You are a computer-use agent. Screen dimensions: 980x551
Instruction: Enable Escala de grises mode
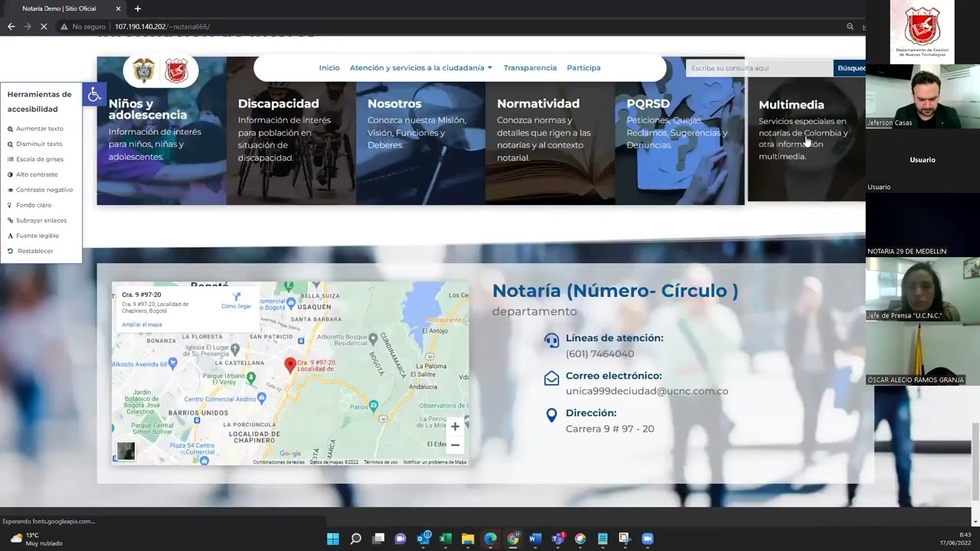35,159
